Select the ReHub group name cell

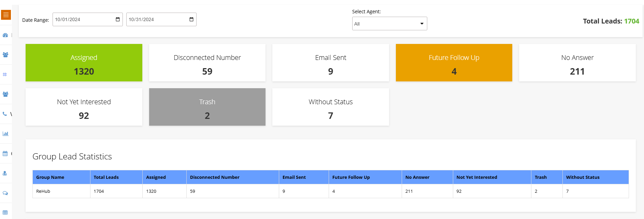61,191
